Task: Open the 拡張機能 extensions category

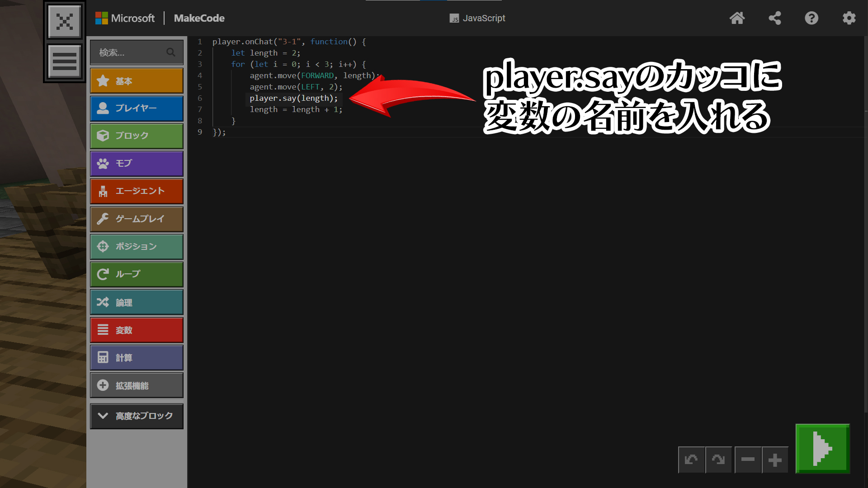Action: point(137,385)
